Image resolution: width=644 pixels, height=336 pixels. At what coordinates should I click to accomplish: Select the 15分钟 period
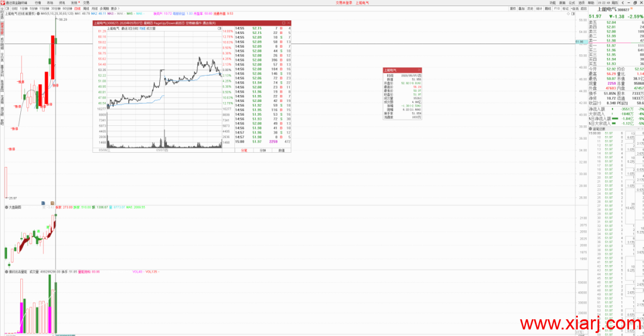click(x=44, y=8)
